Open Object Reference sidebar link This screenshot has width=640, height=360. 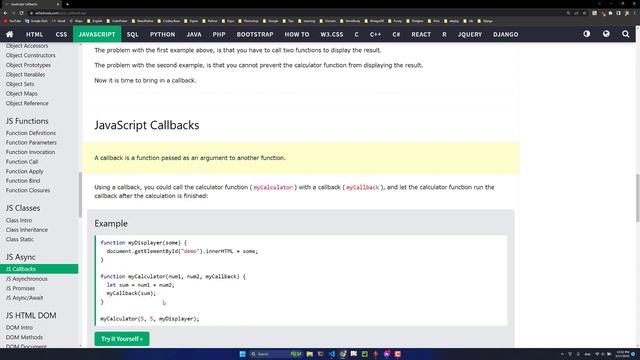click(27, 103)
